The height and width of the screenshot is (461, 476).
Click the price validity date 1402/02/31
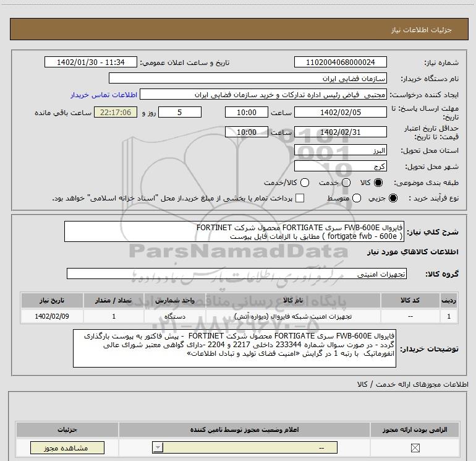click(340, 132)
